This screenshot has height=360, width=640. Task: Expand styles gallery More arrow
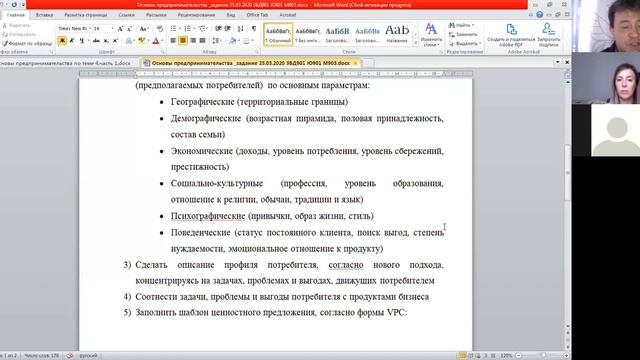pyautogui.click(x=416, y=43)
